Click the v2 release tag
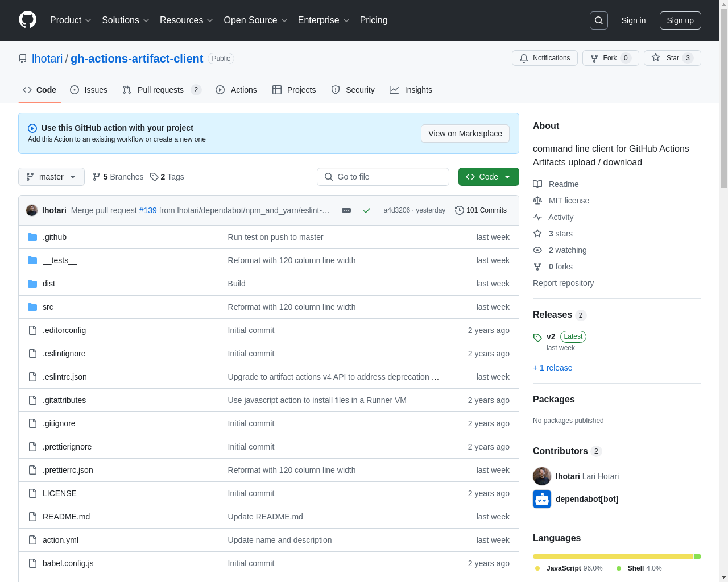 (551, 336)
